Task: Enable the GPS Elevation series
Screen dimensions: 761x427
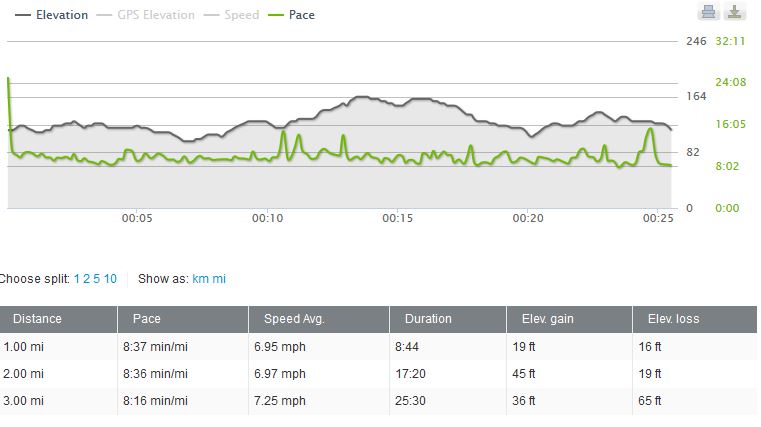Action: point(146,15)
